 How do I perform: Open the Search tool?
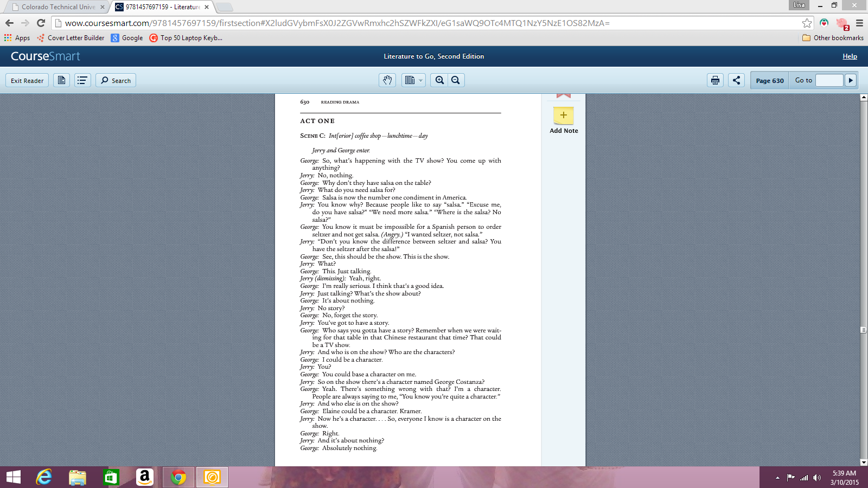click(116, 80)
